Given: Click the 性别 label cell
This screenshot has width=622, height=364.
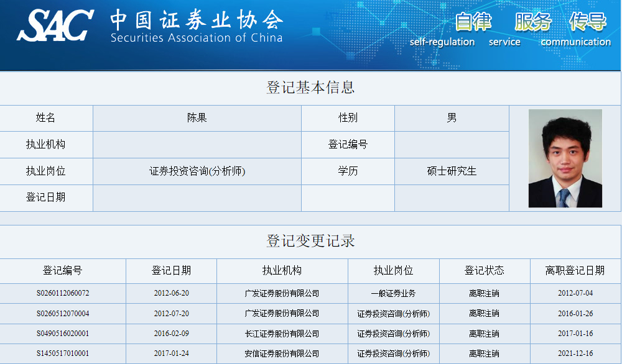Looking at the screenshot, I should point(348,118).
